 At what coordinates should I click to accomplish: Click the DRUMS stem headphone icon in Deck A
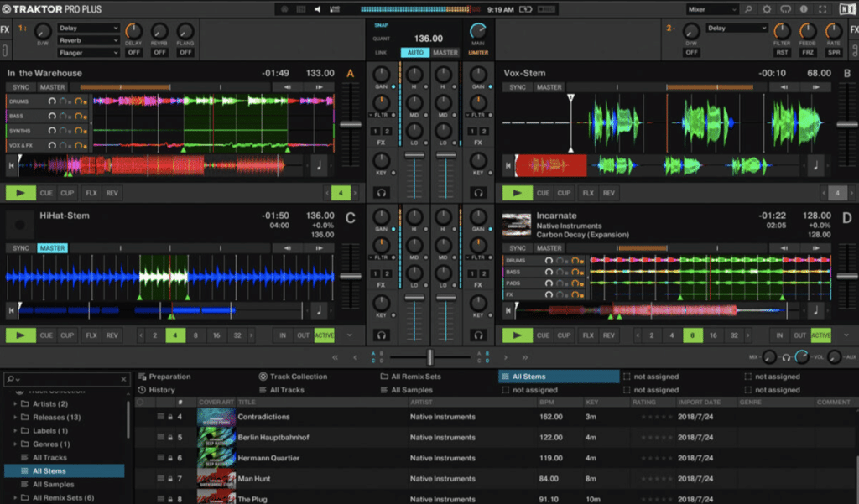pyautogui.click(x=51, y=101)
